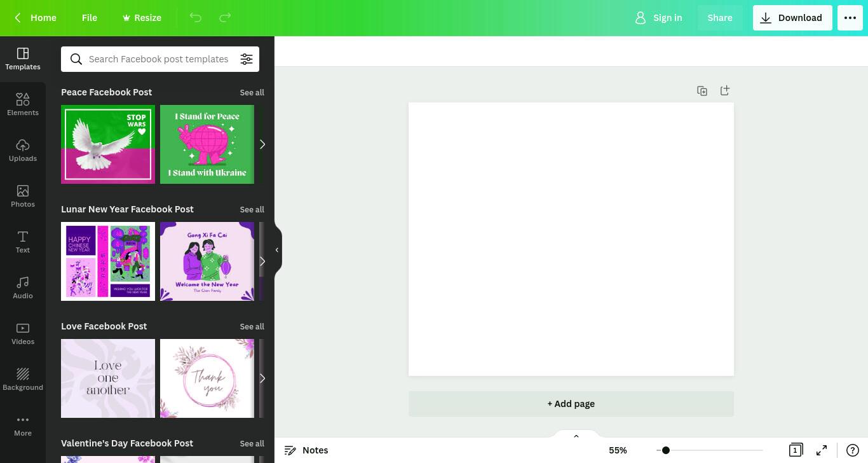Open the Templates sidebar tab
This screenshot has width=868, height=463.
23,59
